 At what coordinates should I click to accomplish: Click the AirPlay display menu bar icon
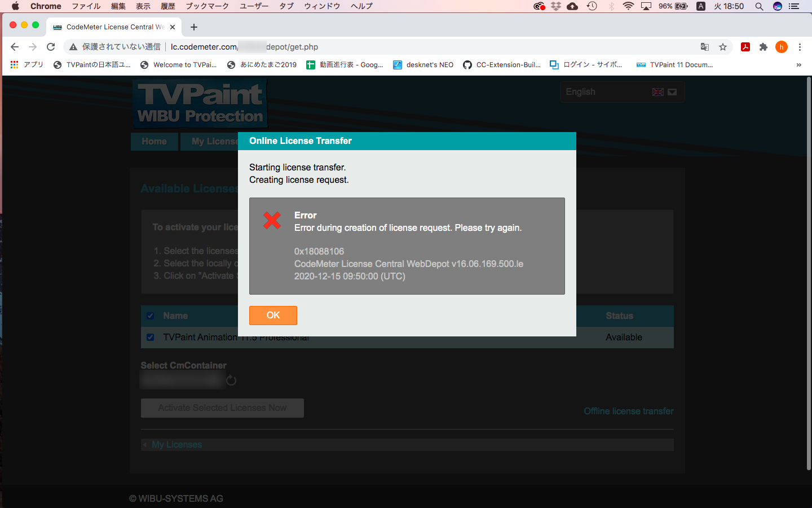[646, 6]
